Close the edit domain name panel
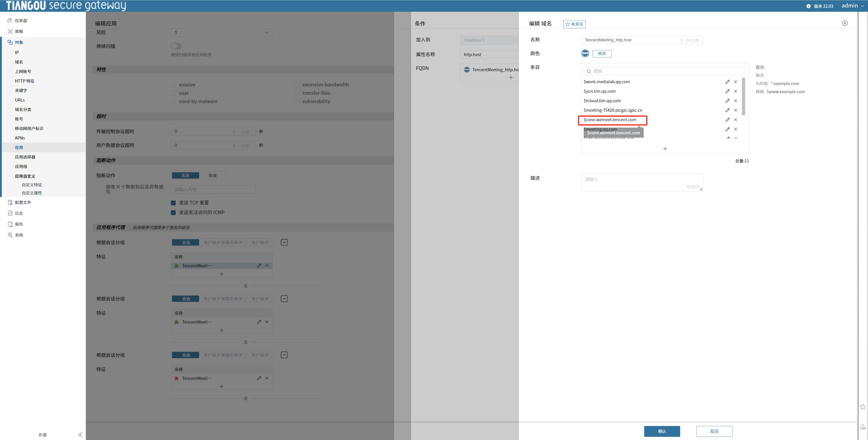Screen dimensions: 868x440 tap(845, 23)
